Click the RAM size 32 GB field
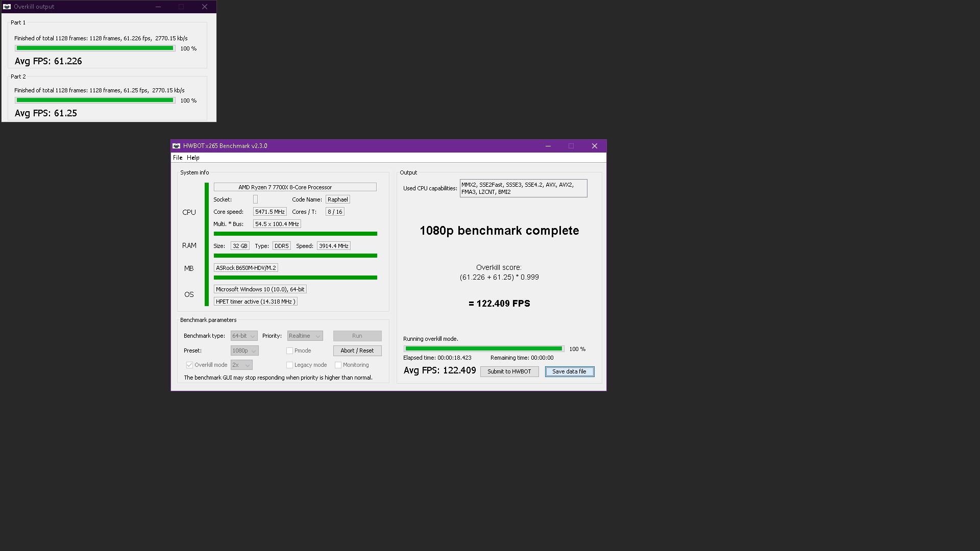Viewport: 980px width, 551px height. click(x=240, y=246)
